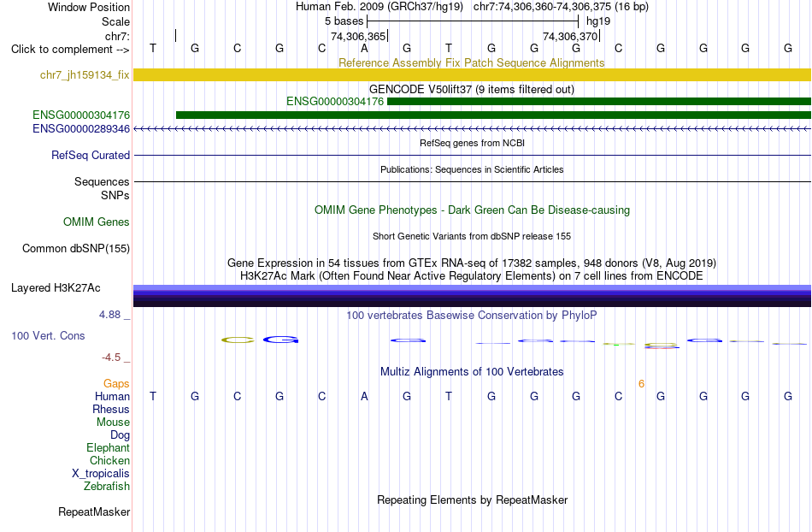Click the 100 Vert. Cons label
812x532 pixels.
(48, 335)
